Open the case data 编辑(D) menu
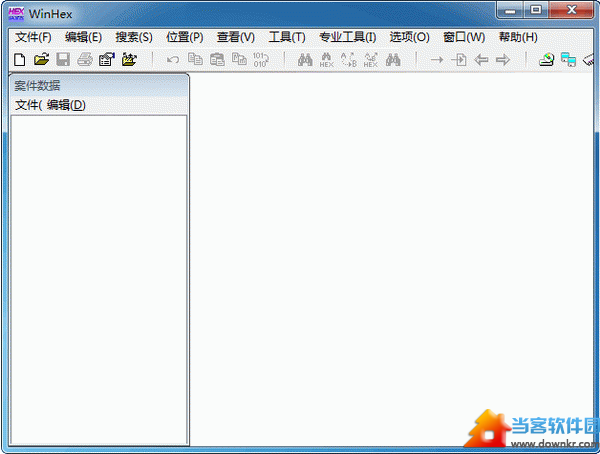 [x=66, y=105]
